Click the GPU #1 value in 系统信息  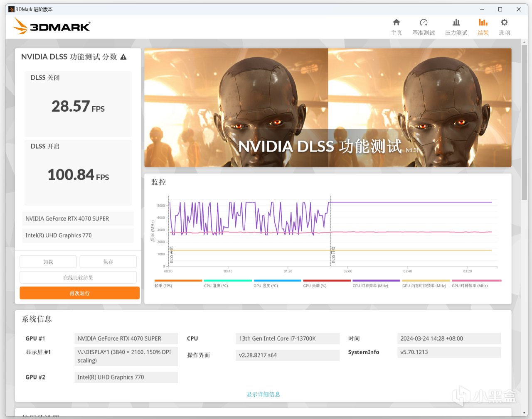[x=126, y=338]
